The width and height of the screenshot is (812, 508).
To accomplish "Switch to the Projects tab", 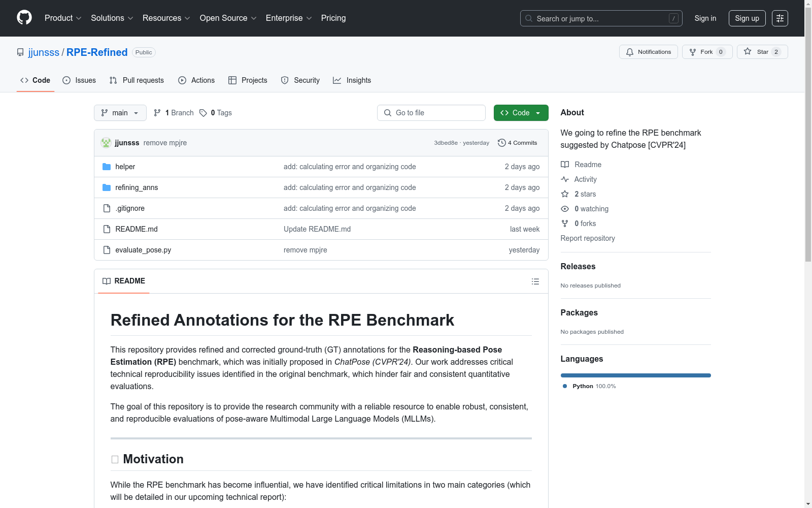I will [248, 80].
